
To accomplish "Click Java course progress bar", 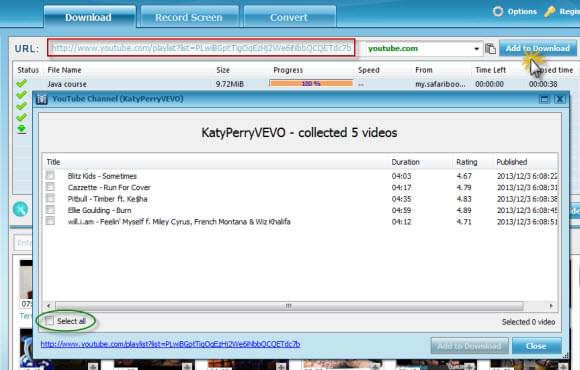I will point(311,84).
